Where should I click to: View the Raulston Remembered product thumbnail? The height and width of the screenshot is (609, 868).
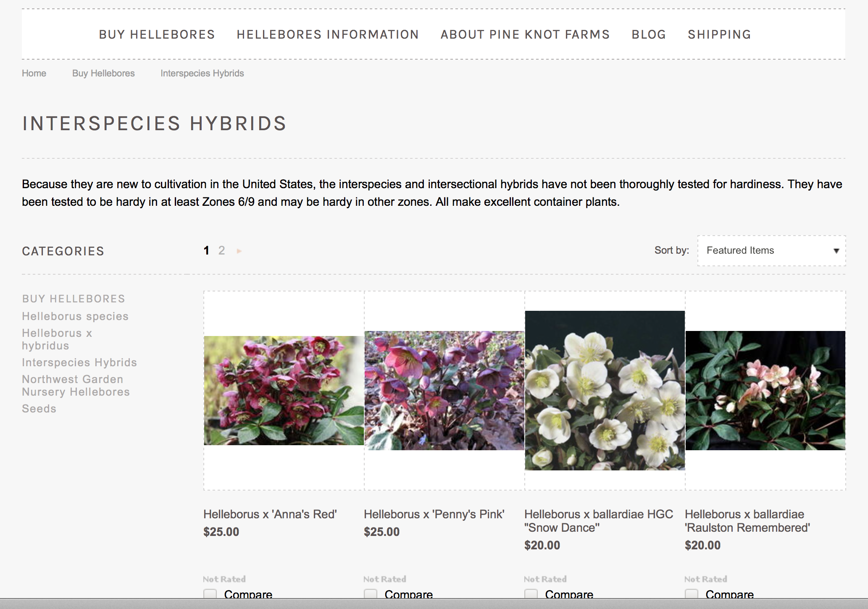pos(765,390)
